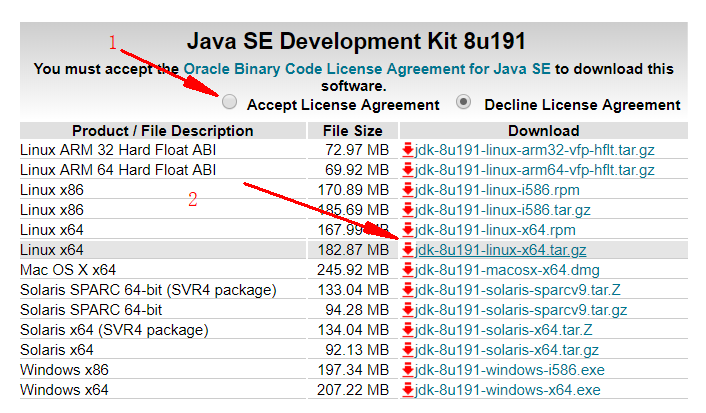Click the Accept License Agreement label text
706x413 pixels.
point(343,104)
